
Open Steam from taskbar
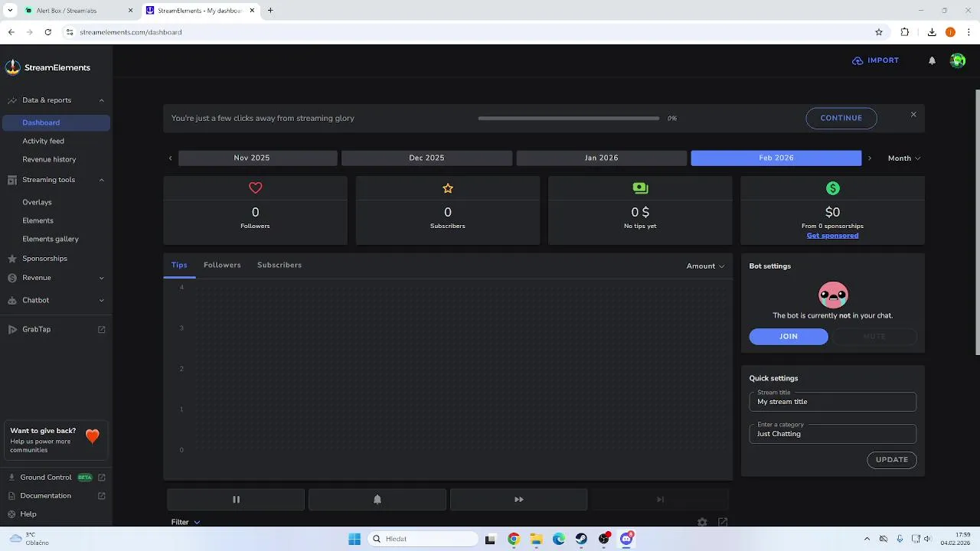pos(582,539)
